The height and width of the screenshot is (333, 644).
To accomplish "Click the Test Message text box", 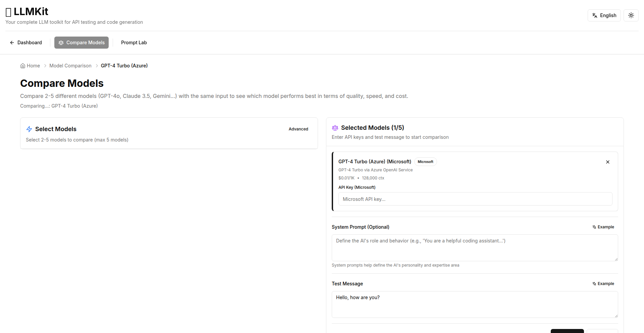I will [475, 304].
